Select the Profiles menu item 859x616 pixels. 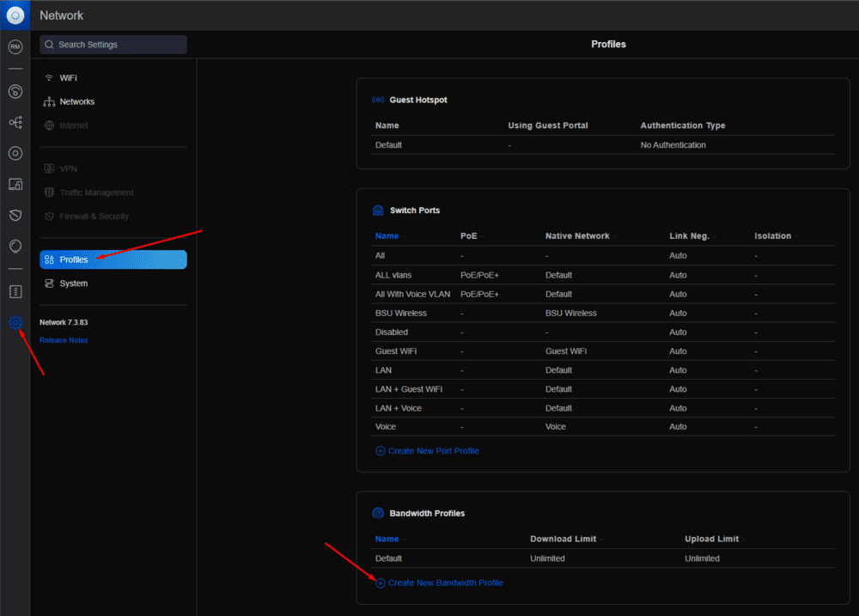(113, 259)
